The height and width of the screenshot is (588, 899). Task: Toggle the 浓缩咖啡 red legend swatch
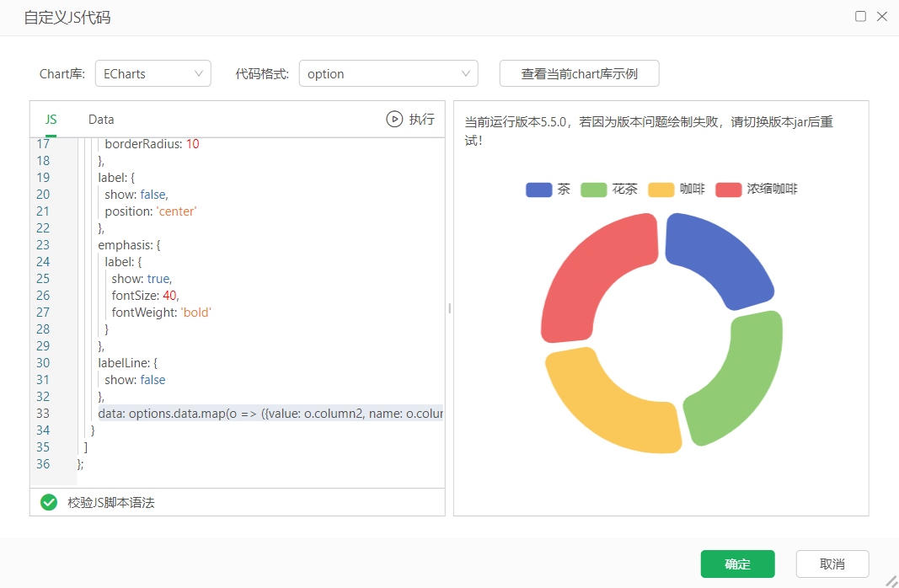(x=728, y=190)
